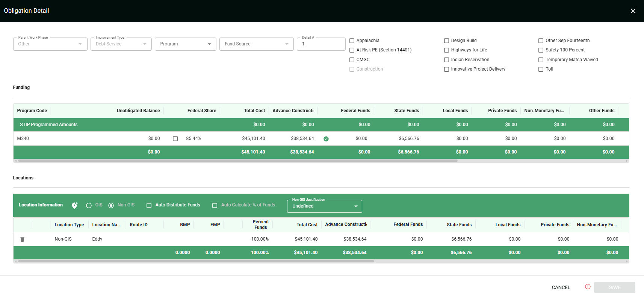
Task: Click the Route ID column header
Action: point(139,225)
